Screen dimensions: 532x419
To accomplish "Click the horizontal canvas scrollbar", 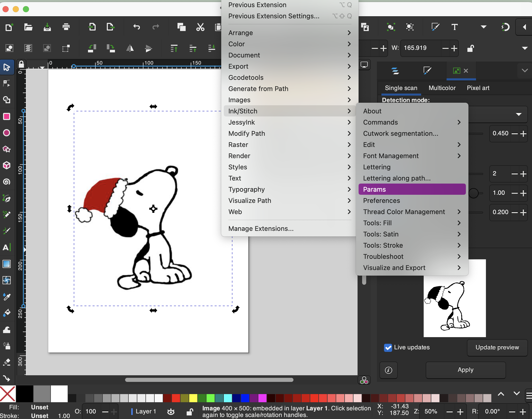I will 209,380.
